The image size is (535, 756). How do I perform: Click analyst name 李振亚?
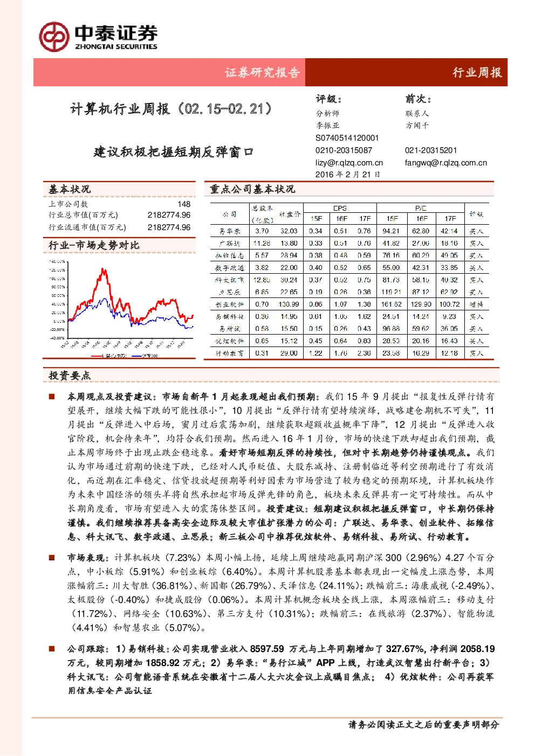pos(328,126)
